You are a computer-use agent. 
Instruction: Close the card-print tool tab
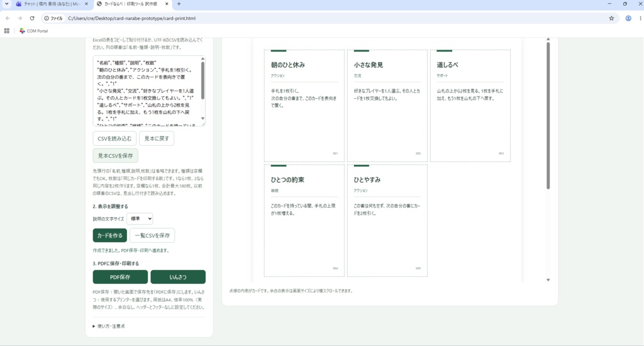[x=166, y=4]
